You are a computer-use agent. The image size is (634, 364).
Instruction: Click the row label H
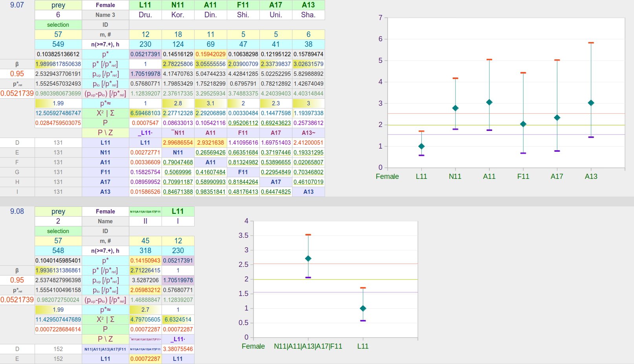click(17, 182)
